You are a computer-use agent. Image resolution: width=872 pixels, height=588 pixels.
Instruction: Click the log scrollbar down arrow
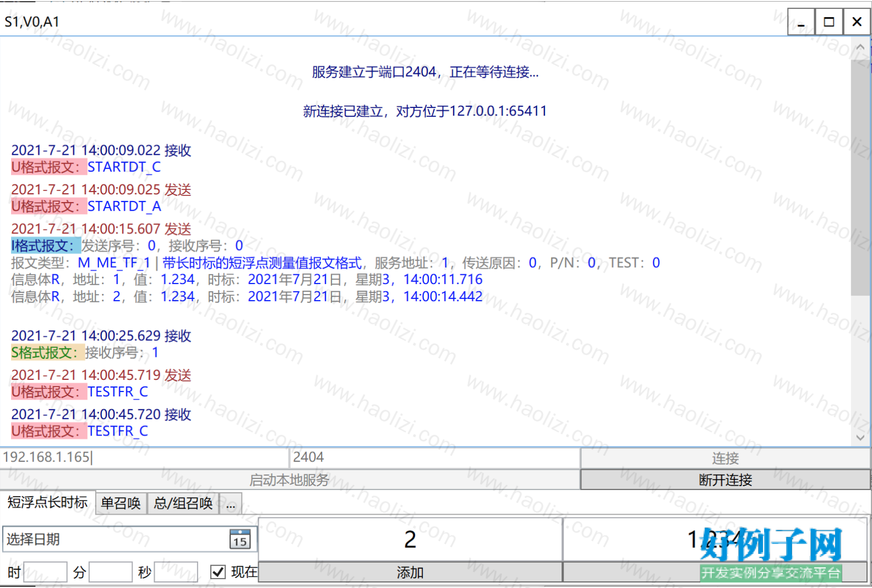click(860, 438)
